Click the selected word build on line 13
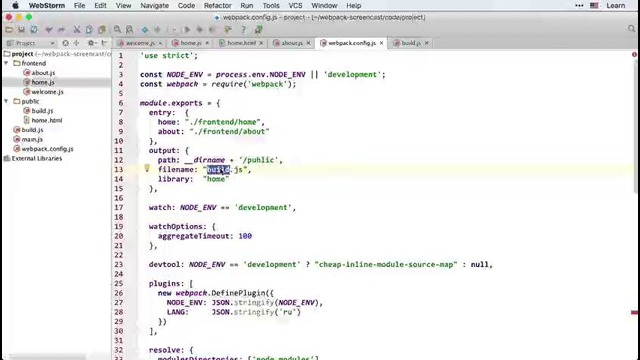 (x=218, y=169)
